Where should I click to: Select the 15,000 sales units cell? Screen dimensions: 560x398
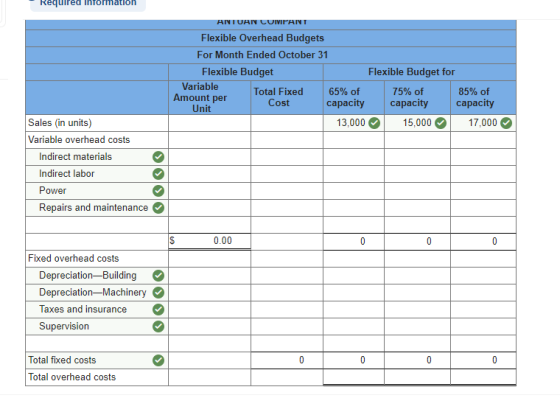[x=418, y=123]
